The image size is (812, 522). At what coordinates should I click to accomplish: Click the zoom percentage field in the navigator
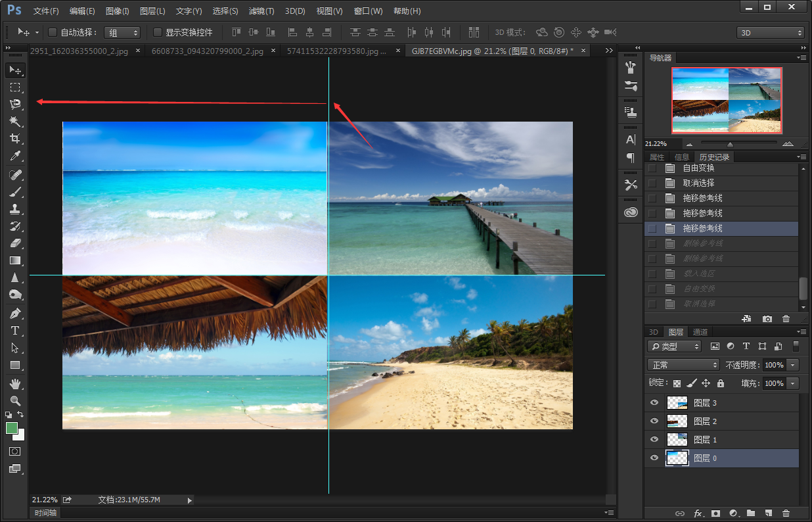coord(657,143)
